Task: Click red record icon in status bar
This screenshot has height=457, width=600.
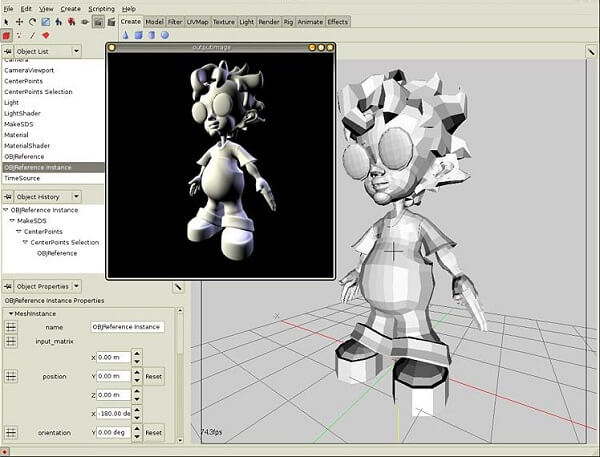Action: click(x=5, y=452)
